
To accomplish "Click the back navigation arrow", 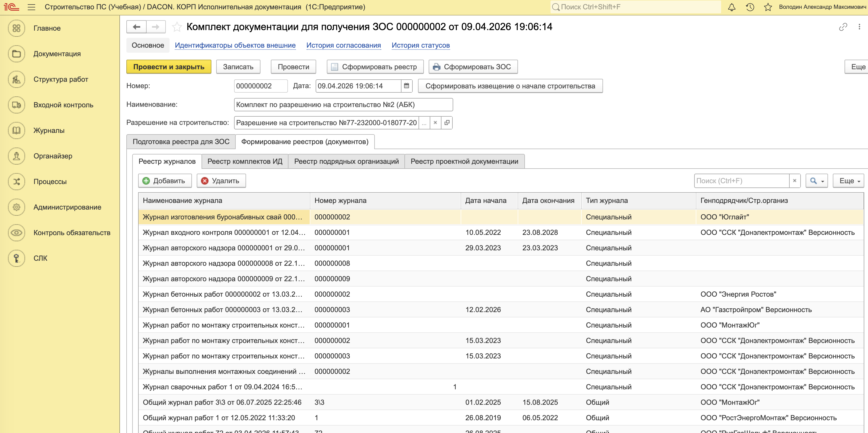I will tap(136, 27).
